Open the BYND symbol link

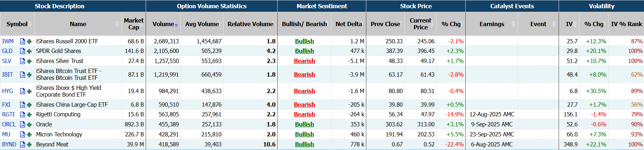9,145
